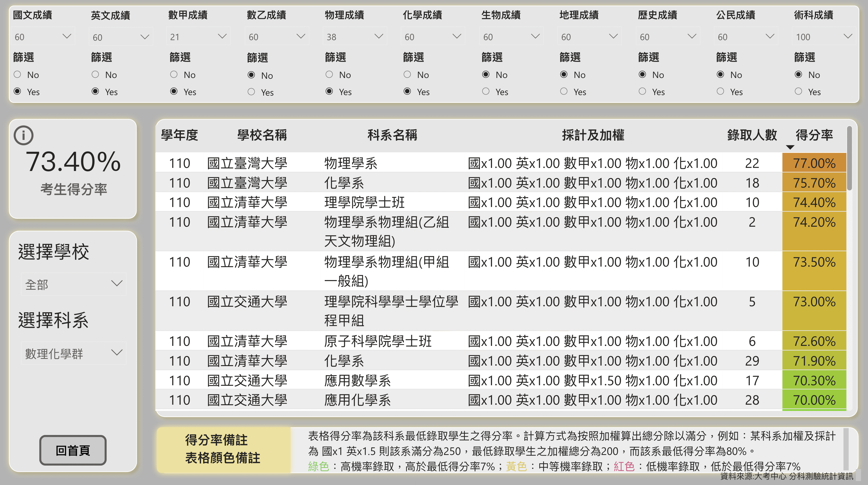This screenshot has height=485, width=868.
Task: Sort by 學校名稱 column header
Action: click(x=262, y=135)
